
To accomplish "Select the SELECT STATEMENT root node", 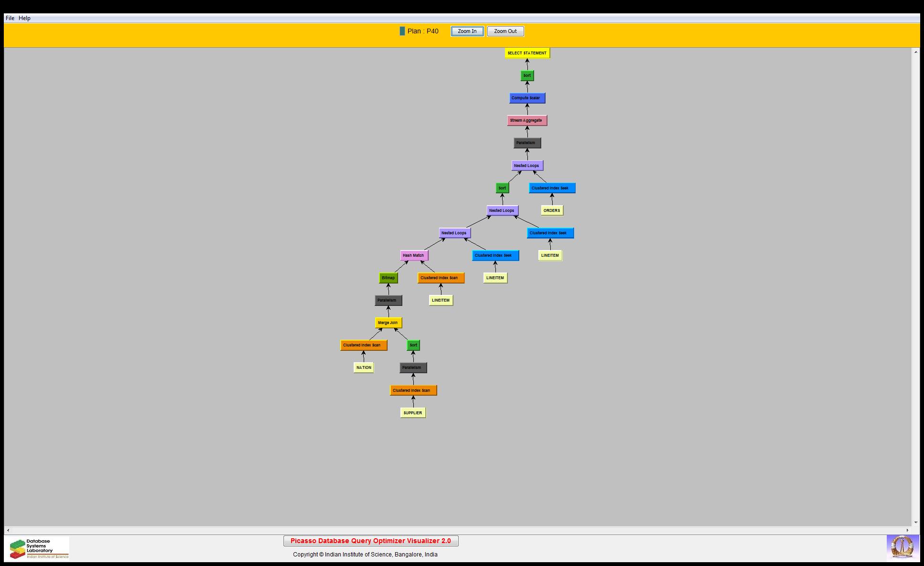I will 527,53.
